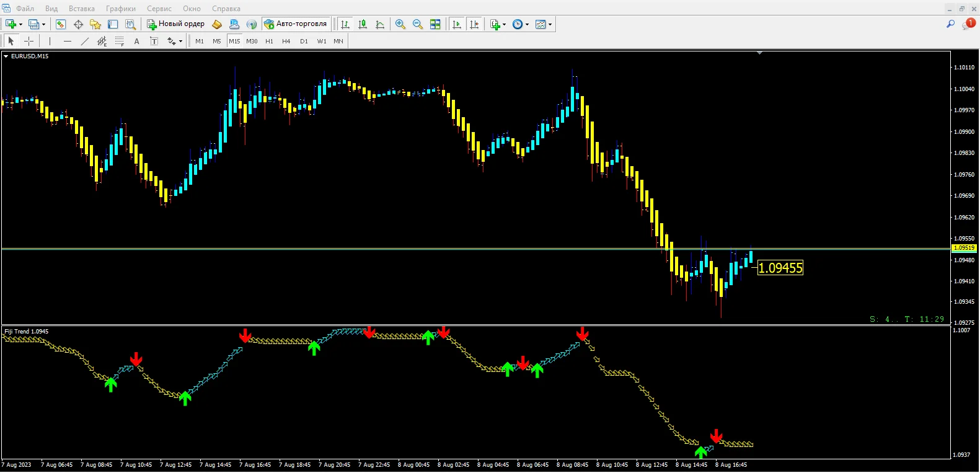Image resolution: width=980 pixels, height=473 pixels.
Task: Toggle chart shift icon
Action: pyautogui.click(x=474, y=24)
